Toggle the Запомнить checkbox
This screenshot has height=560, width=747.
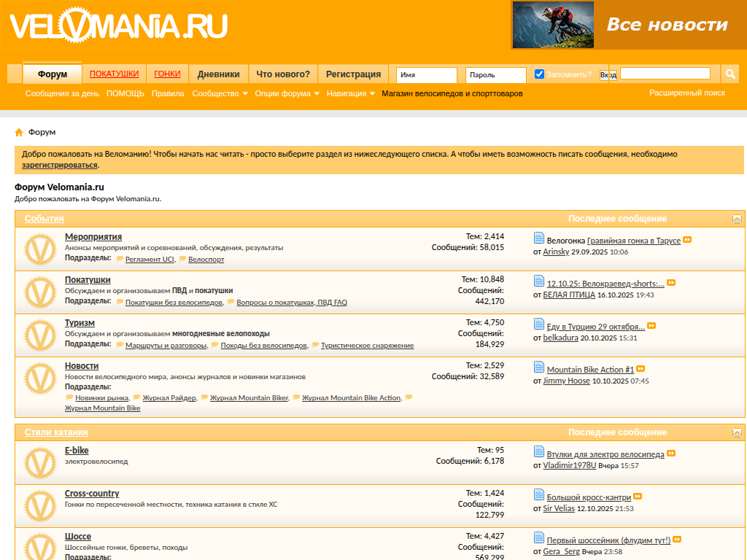point(540,74)
